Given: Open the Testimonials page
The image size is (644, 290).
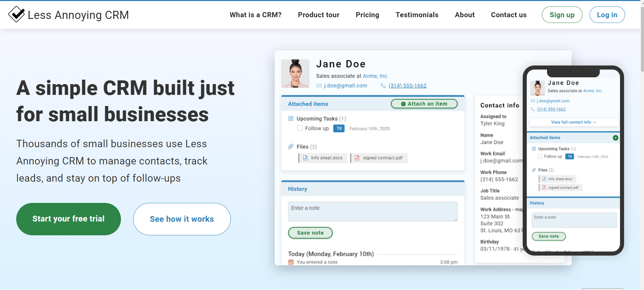Looking at the screenshot, I should click(x=417, y=15).
